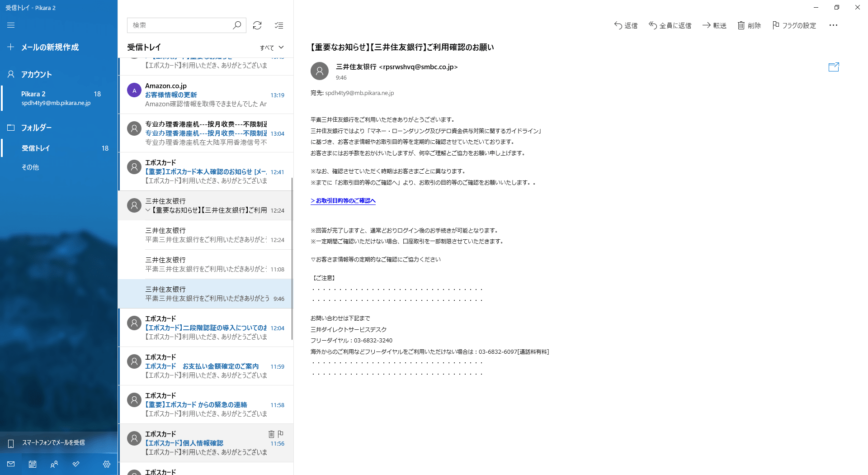Open the hamburger navigation menu

[11, 25]
